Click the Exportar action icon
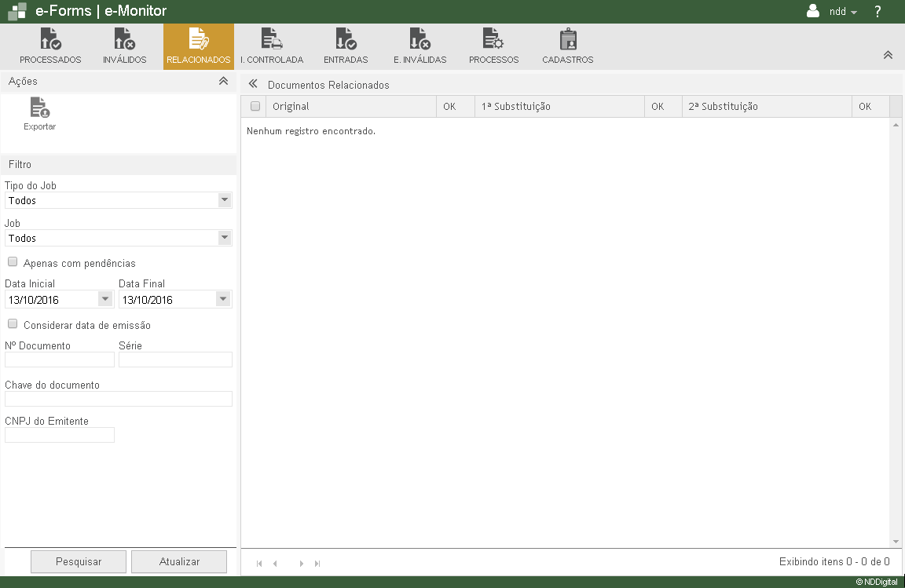This screenshot has width=905, height=588. pos(39,108)
